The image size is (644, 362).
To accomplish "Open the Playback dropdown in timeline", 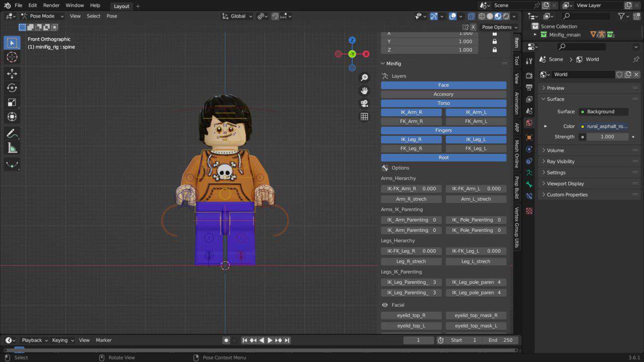I will click(35, 340).
